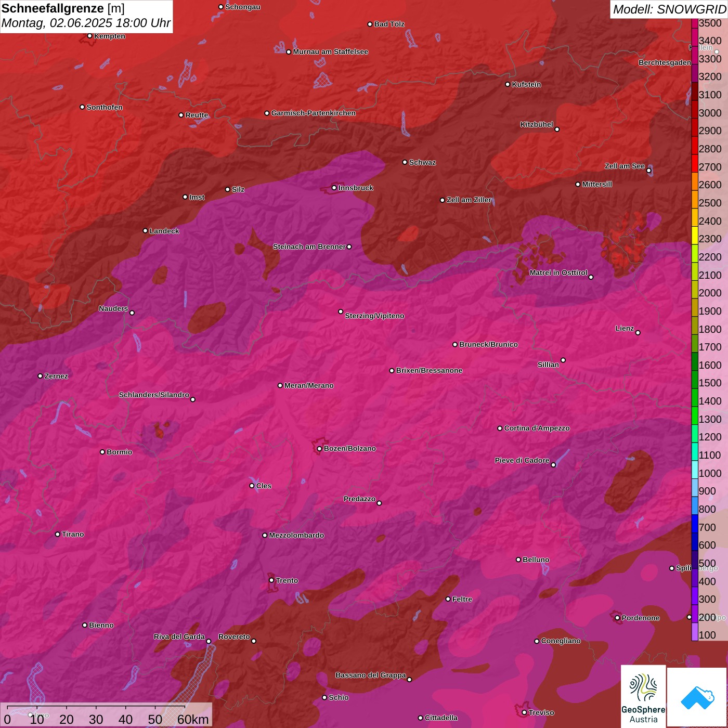The width and height of the screenshot is (728, 728).
Task: Click the Pordenone marker dot
Action: pos(617,618)
